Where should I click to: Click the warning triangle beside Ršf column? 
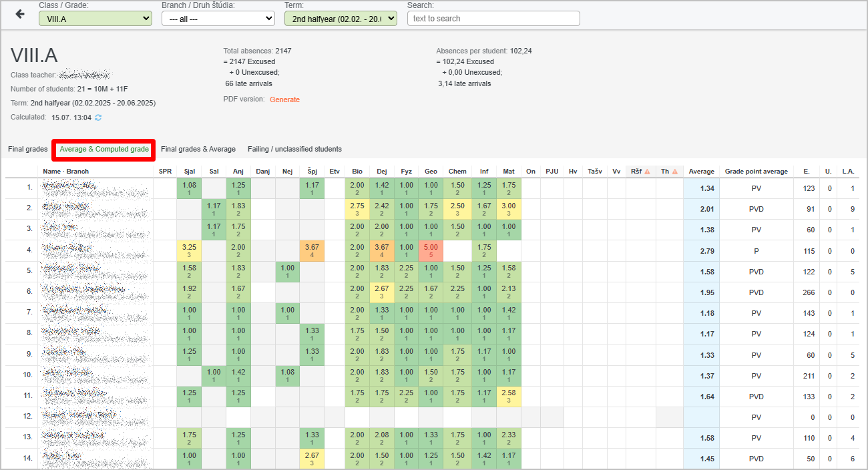click(646, 172)
